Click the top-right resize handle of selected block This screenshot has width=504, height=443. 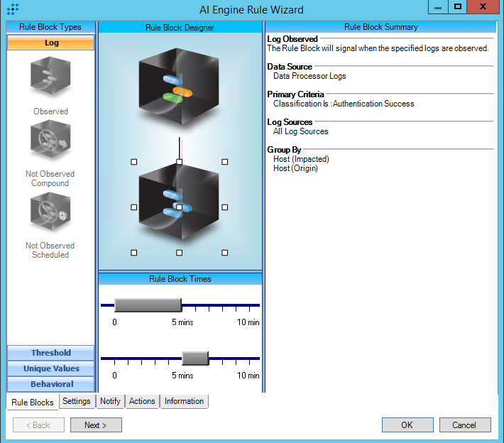(225, 162)
